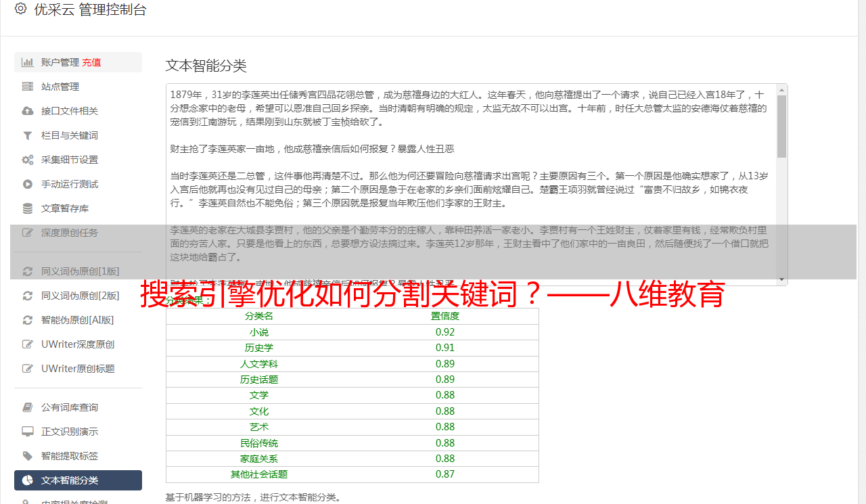Click the server icon next to 站点管理
The width and height of the screenshot is (866, 504).
point(28,87)
